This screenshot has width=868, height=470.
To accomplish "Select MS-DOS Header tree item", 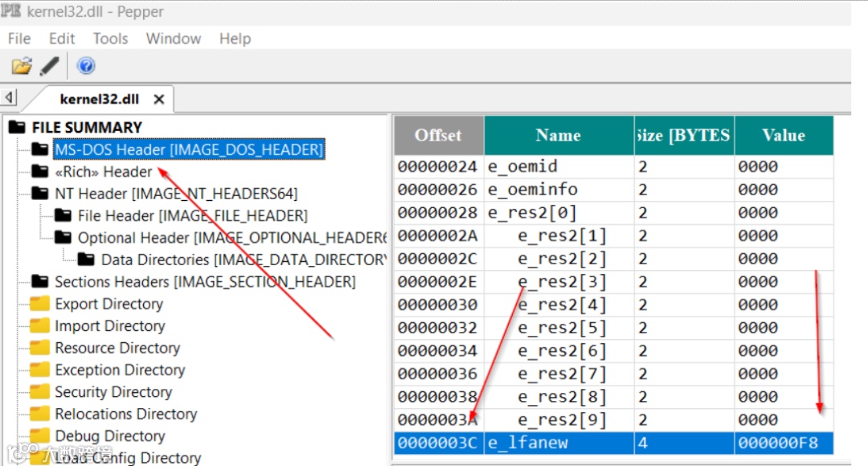I will pyautogui.click(x=189, y=149).
